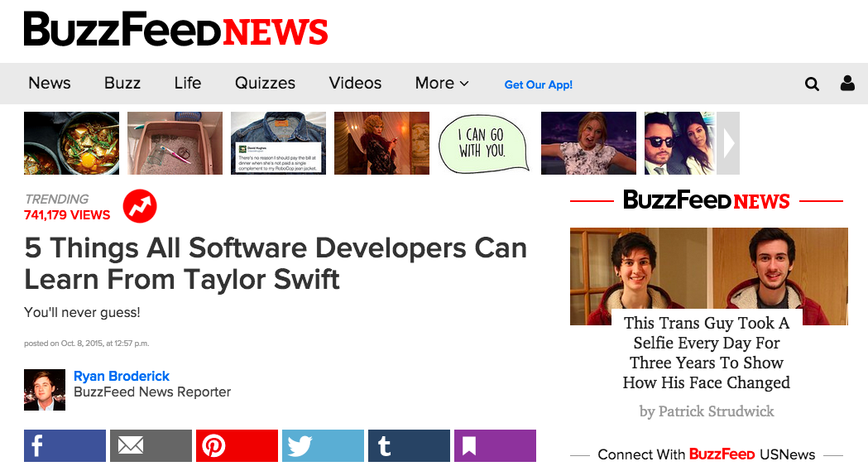Open the couple in sunglasses thumbnail
The height and width of the screenshot is (471, 868).
pos(680,143)
